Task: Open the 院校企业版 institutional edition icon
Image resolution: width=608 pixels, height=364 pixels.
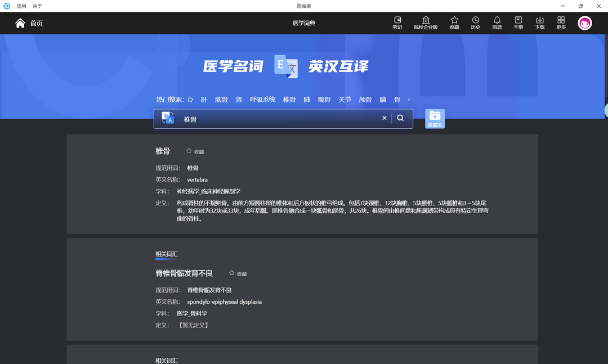Action: pyautogui.click(x=426, y=23)
